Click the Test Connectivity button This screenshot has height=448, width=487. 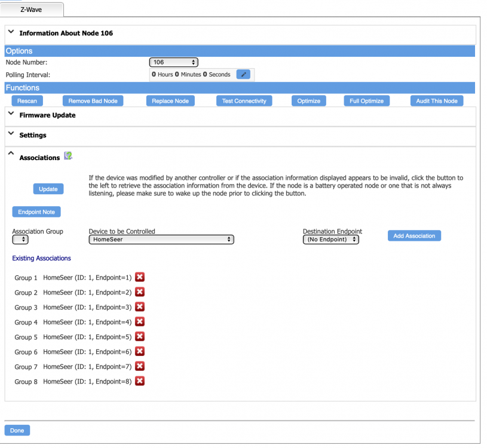(244, 101)
